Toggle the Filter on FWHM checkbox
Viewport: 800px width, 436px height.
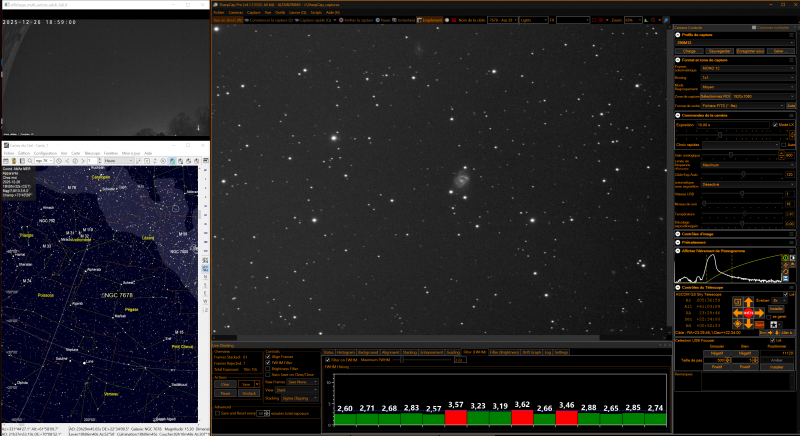tap(328, 360)
